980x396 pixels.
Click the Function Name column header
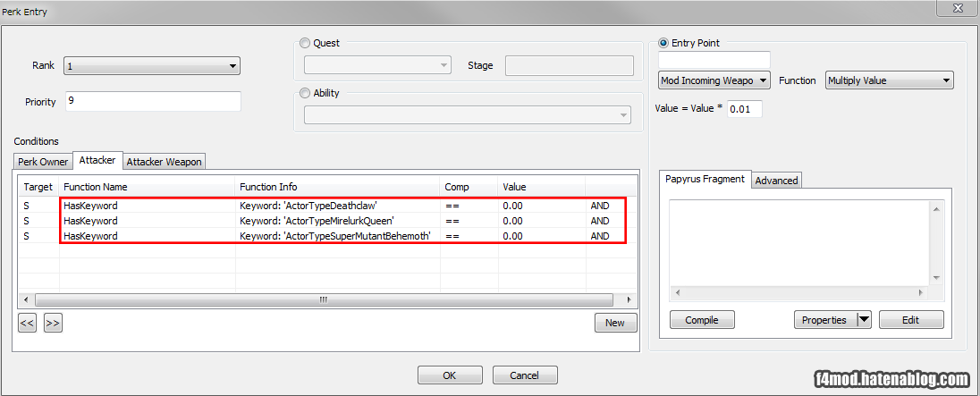pos(147,187)
